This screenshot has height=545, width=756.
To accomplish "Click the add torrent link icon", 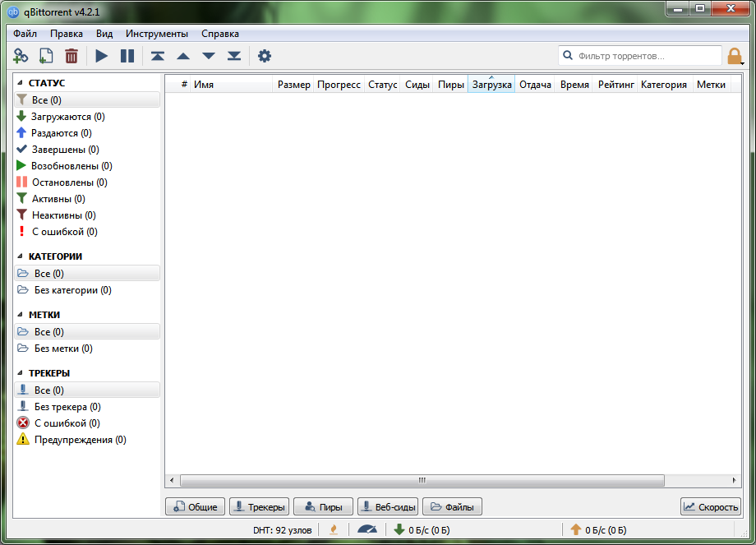I will click(x=19, y=56).
